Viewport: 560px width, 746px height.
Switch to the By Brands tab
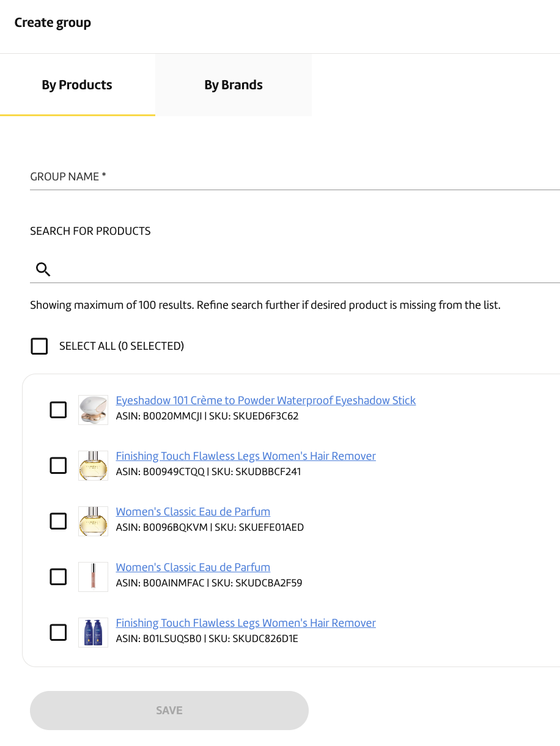[234, 85]
